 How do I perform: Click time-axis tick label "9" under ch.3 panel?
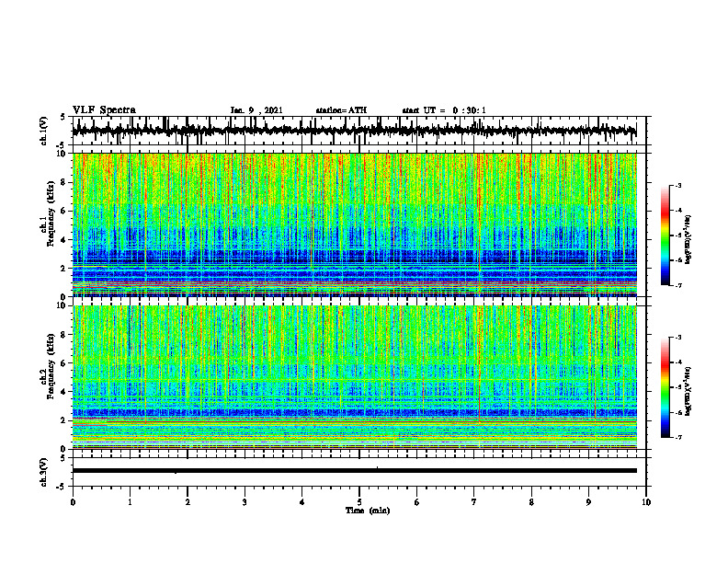(588, 502)
